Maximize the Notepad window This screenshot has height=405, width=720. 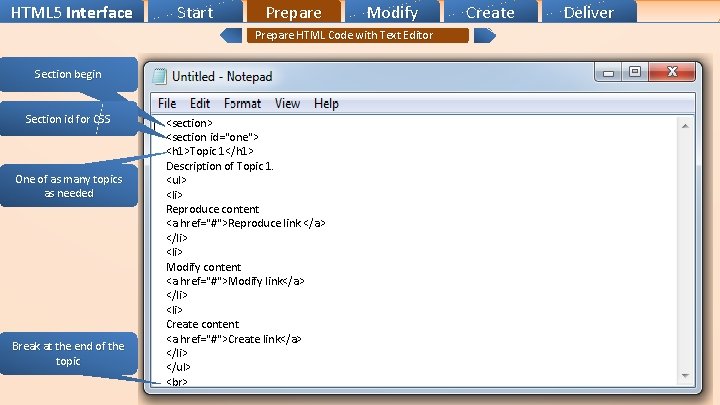[635, 73]
